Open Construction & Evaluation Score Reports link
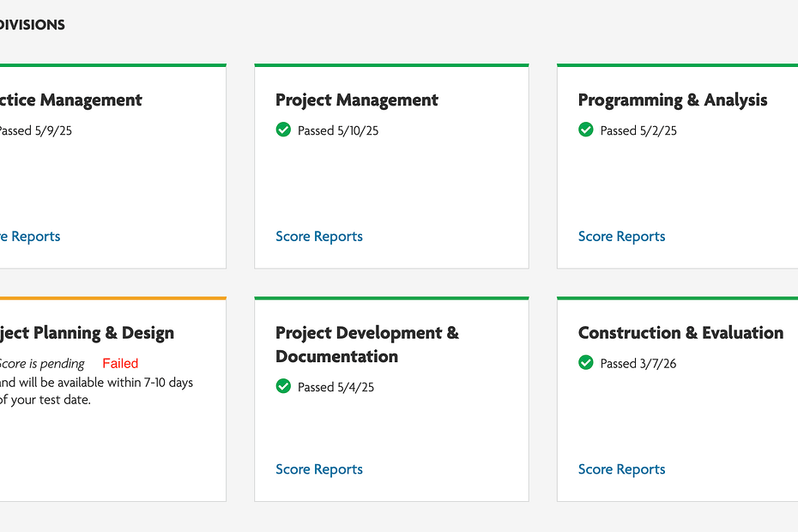This screenshot has width=798, height=532. pyautogui.click(x=621, y=469)
